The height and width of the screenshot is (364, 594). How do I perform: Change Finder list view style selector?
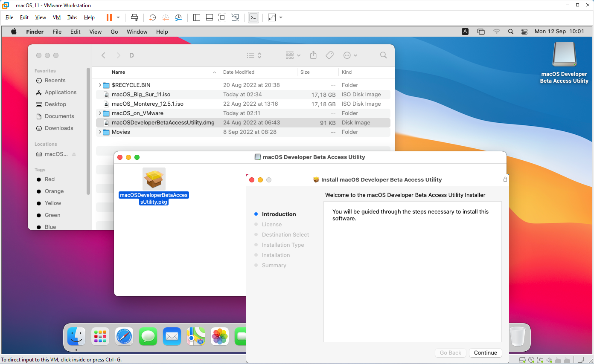[254, 55]
